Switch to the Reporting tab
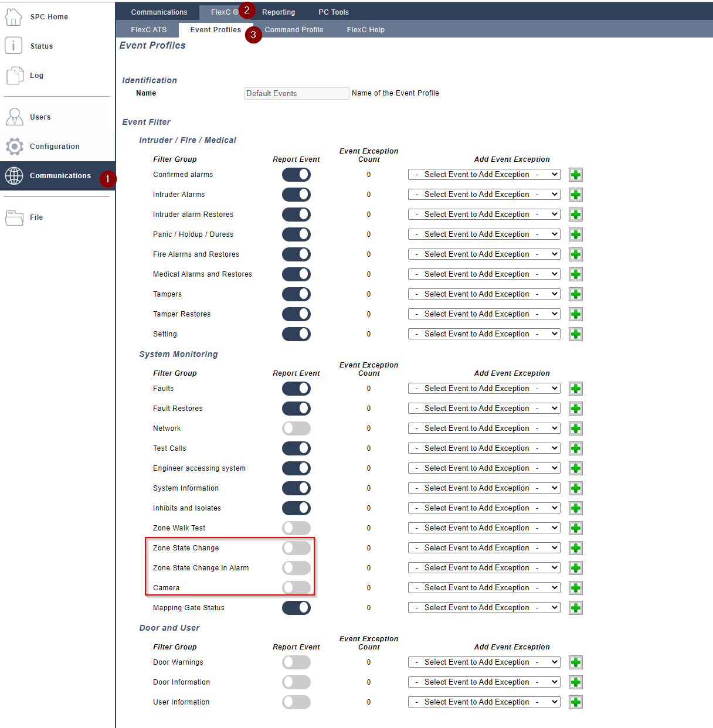Viewport: 713px width, 728px height. tap(279, 12)
